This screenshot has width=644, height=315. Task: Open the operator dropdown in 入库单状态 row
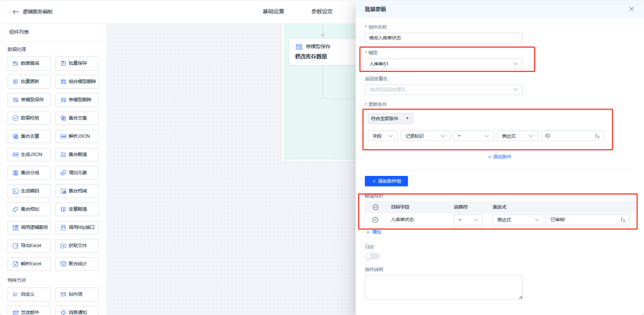point(468,220)
